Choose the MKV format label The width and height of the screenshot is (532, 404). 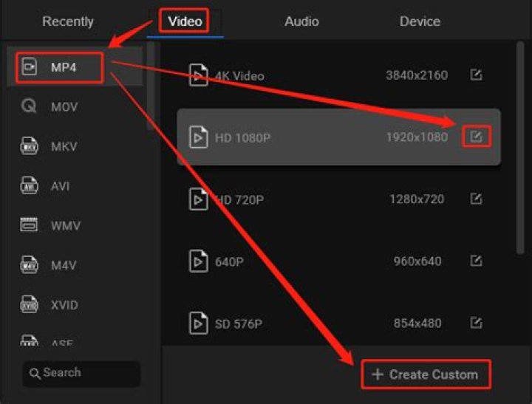tap(64, 146)
